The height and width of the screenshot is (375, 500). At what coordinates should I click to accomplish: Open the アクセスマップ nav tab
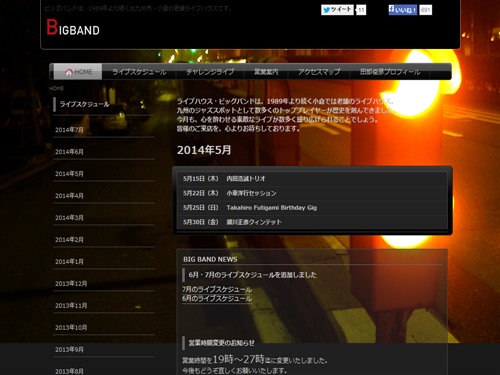(319, 72)
